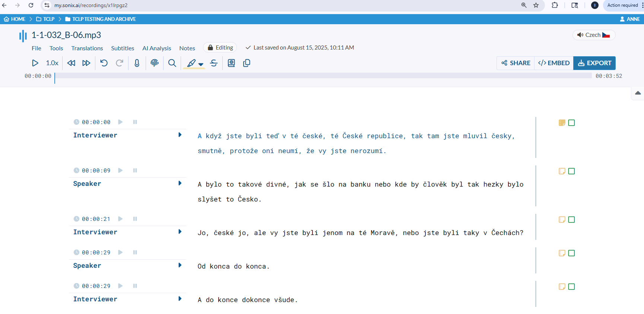
Task: Click the Speaker name at 00:00:09
Action: coord(87,184)
